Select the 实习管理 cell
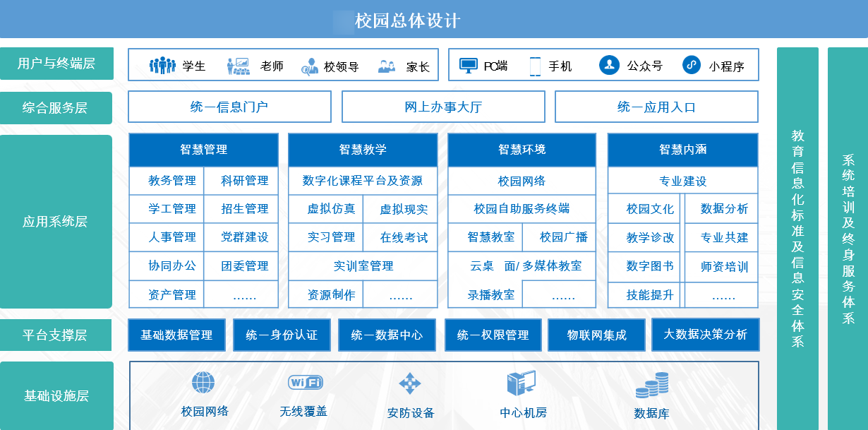This screenshot has width=868, height=430. [325, 237]
